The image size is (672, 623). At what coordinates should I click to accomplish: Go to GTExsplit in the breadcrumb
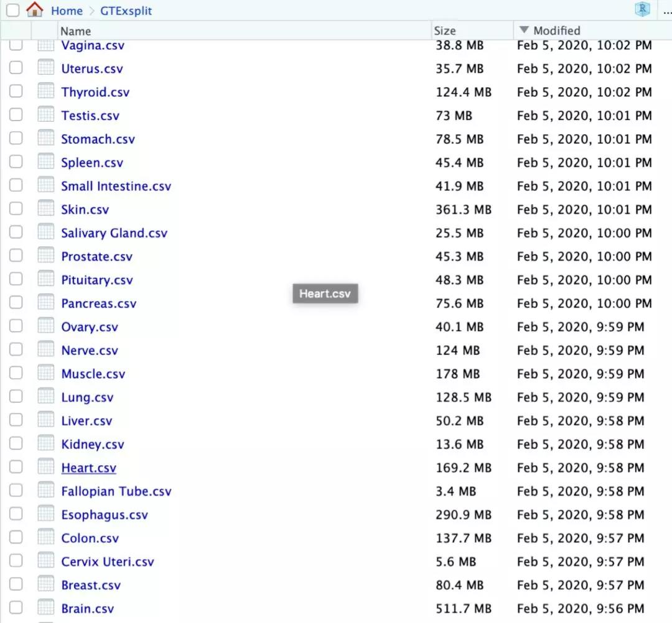pos(126,11)
